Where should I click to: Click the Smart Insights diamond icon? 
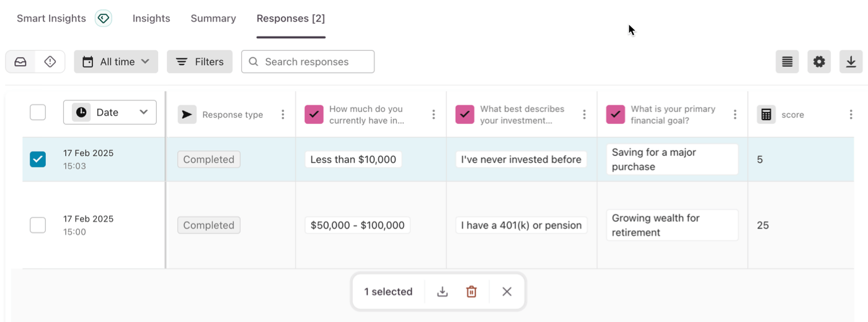point(104,19)
